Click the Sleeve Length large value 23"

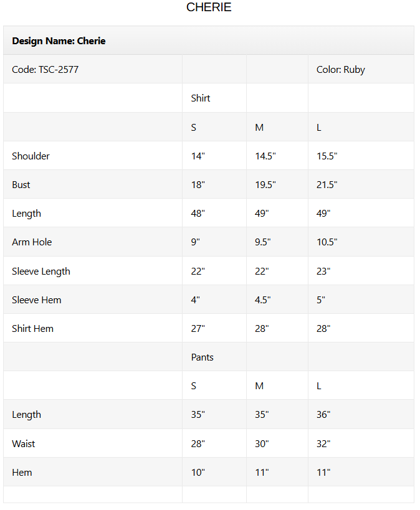pos(323,272)
